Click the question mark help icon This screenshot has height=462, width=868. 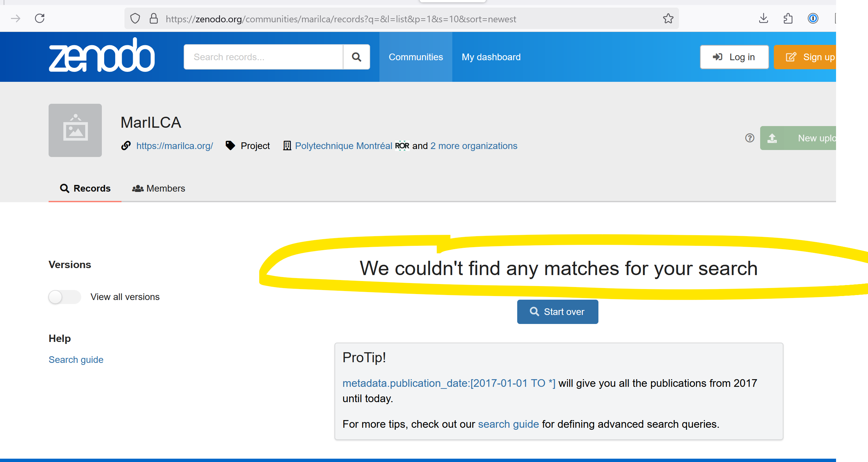pyautogui.click(x=750, y=138)
